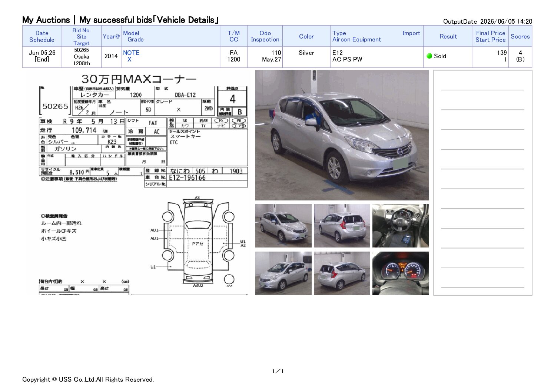The height and width of the screenshot is (392, 554).
Task: Open the NOTE model link
Action: [131, 53]
